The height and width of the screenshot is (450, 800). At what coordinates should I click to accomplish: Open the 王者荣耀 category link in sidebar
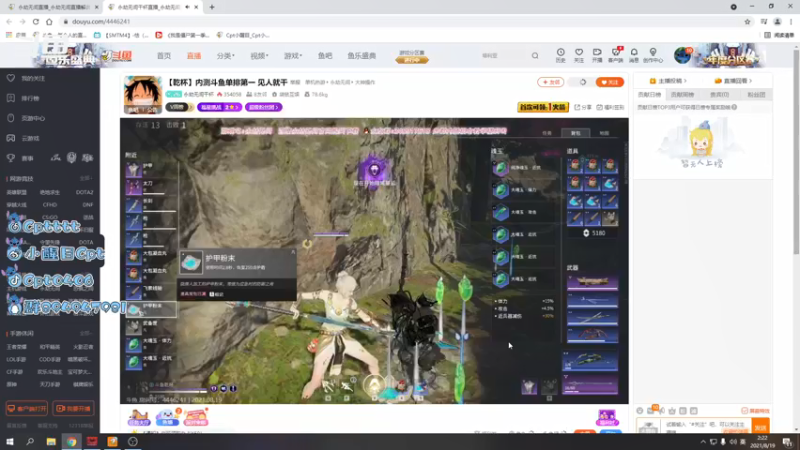click(x=17, y=347)
